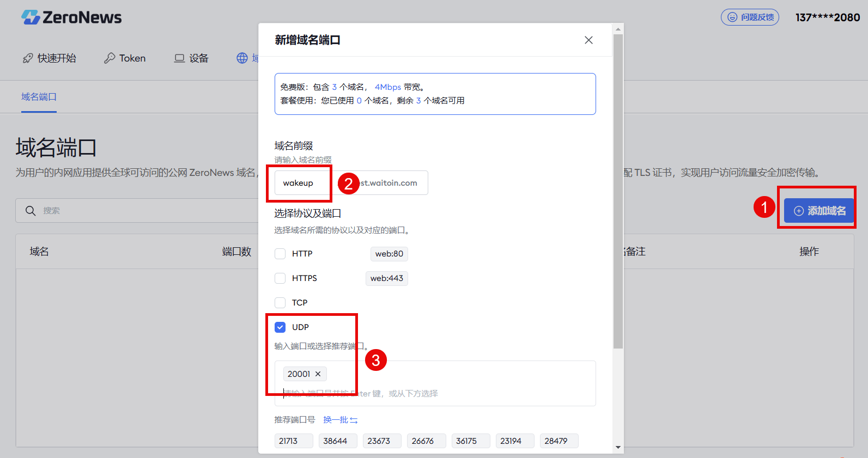Click the 端口数 column header

tap(236, 252)
